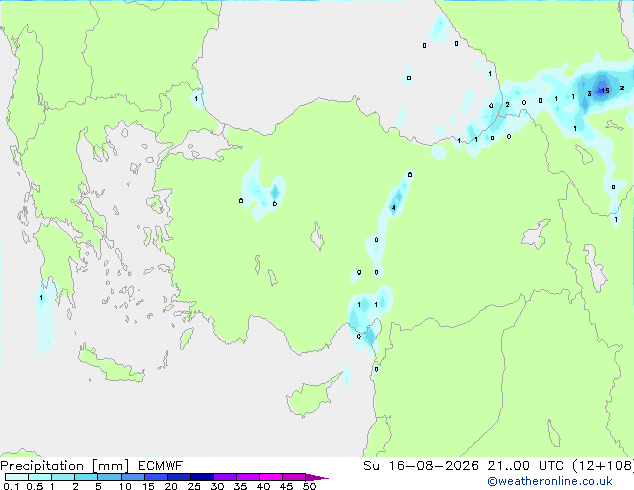Image resolution: width=634 pixels, height=490 pixels.
Task: Click the above-50 arrow tip of legend
Action: (x=317, y=477)
